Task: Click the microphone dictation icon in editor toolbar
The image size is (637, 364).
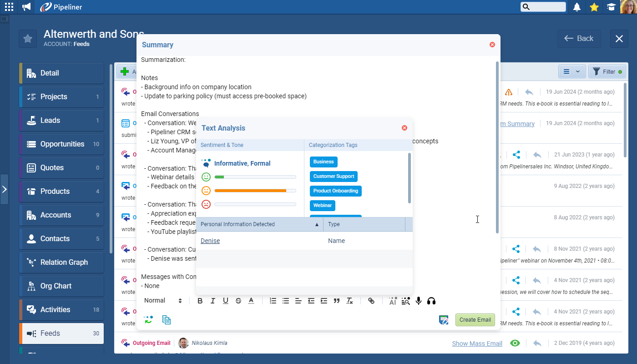Action: pyautogui.click(x=419, y=301)
